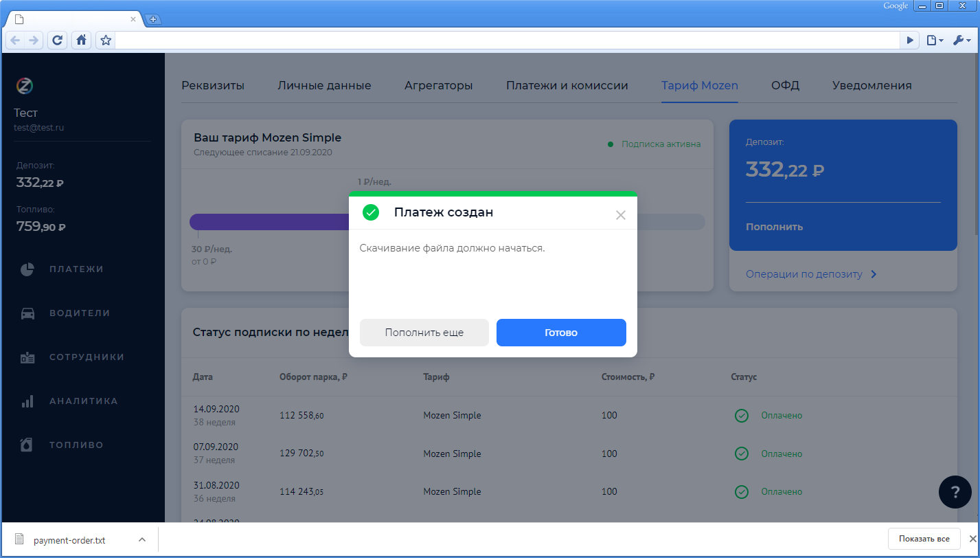Click the green checkmark in the dialog header

point(371,212)
